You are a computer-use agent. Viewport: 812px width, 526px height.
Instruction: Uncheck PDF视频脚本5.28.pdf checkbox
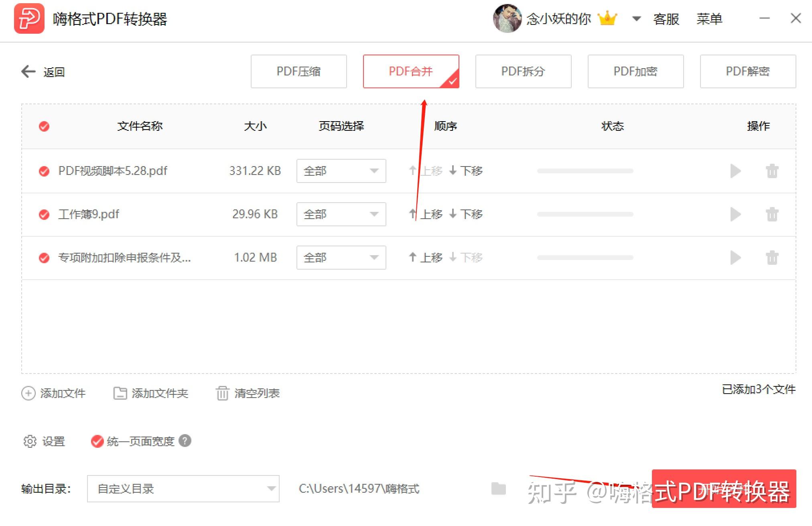coord(44,171)
